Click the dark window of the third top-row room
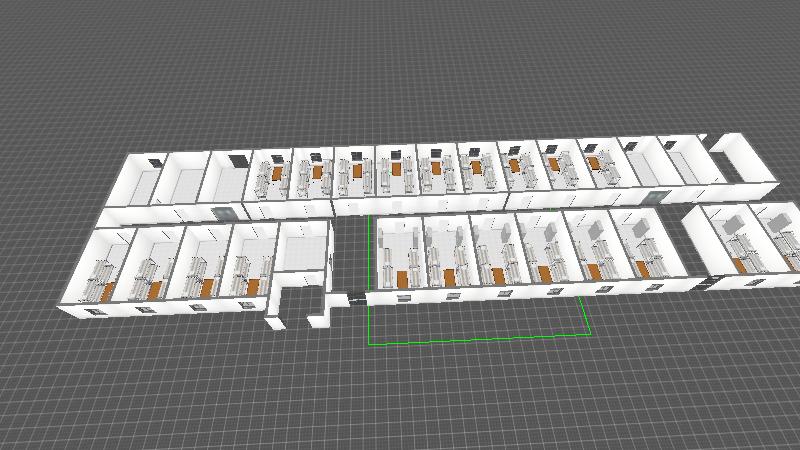 pyautogui.click(x=237, y=159)
